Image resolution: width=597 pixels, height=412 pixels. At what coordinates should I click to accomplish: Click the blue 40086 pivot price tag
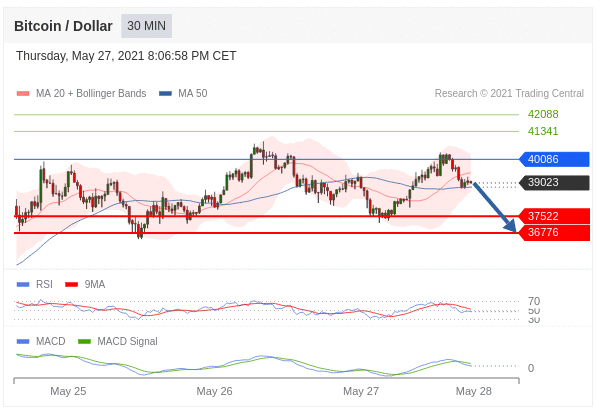[554, 159]
